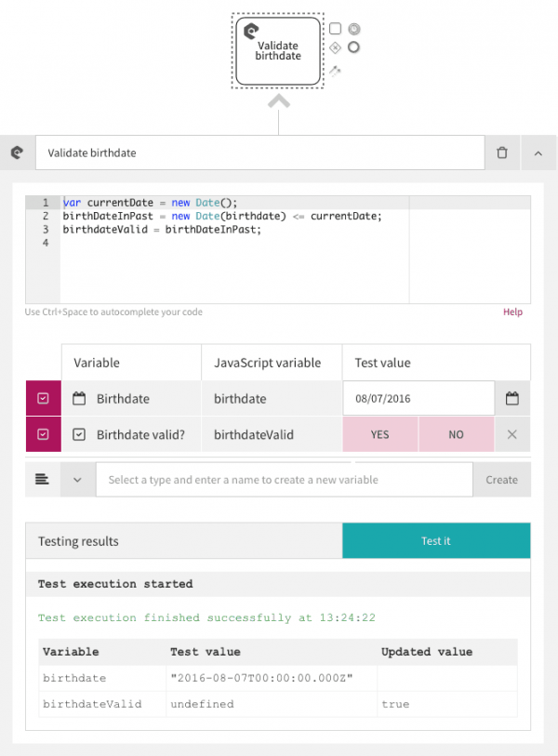This screenshot has width=558, height=756.
Task: Collapse the script editor panel with the chevron
Action: 538,153
